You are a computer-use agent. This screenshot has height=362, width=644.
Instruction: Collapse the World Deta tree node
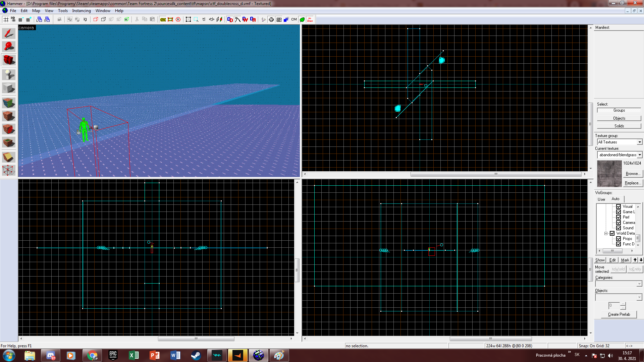pyautogui.click(x=606, y=233)
